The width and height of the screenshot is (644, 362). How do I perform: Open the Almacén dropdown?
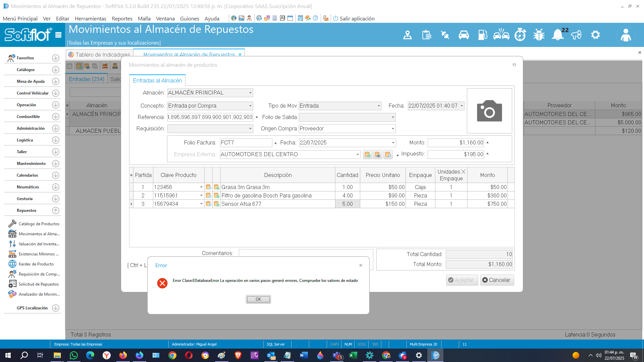click(250, 93)
